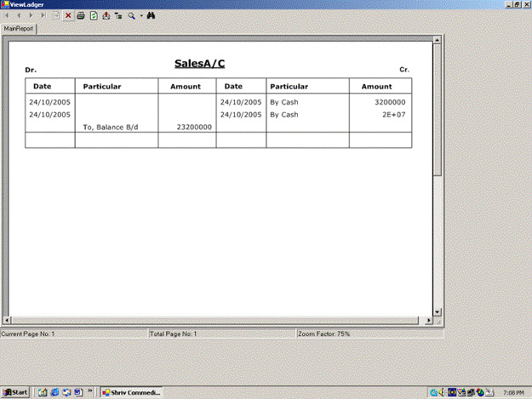Click the Refresh report icon
This screenshot has height=399, width=532.
[x=93, y=15]
